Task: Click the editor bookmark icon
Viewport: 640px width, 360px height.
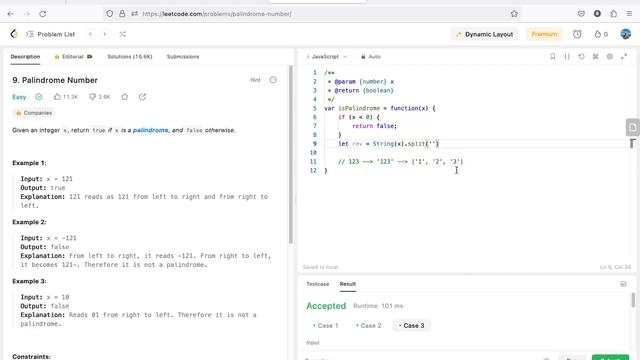Action: (x=553, y=56)
